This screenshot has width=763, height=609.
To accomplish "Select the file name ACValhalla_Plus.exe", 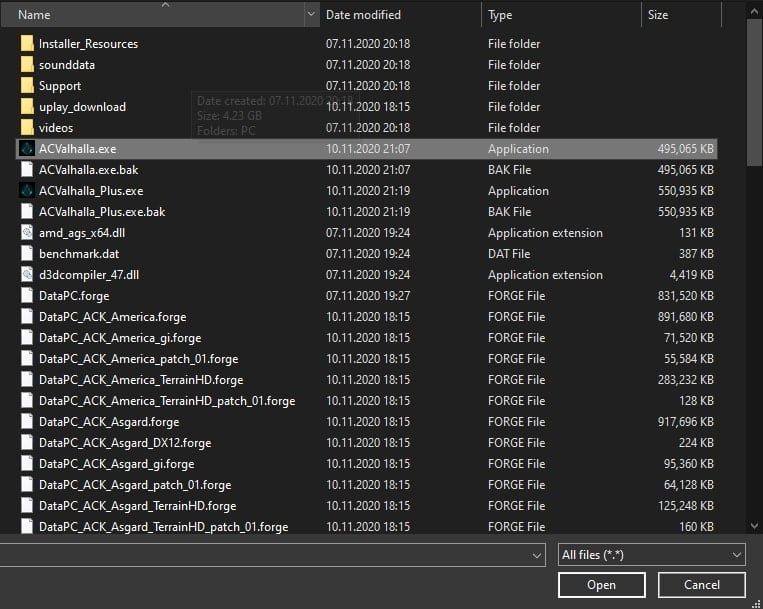I will (91, 191).
